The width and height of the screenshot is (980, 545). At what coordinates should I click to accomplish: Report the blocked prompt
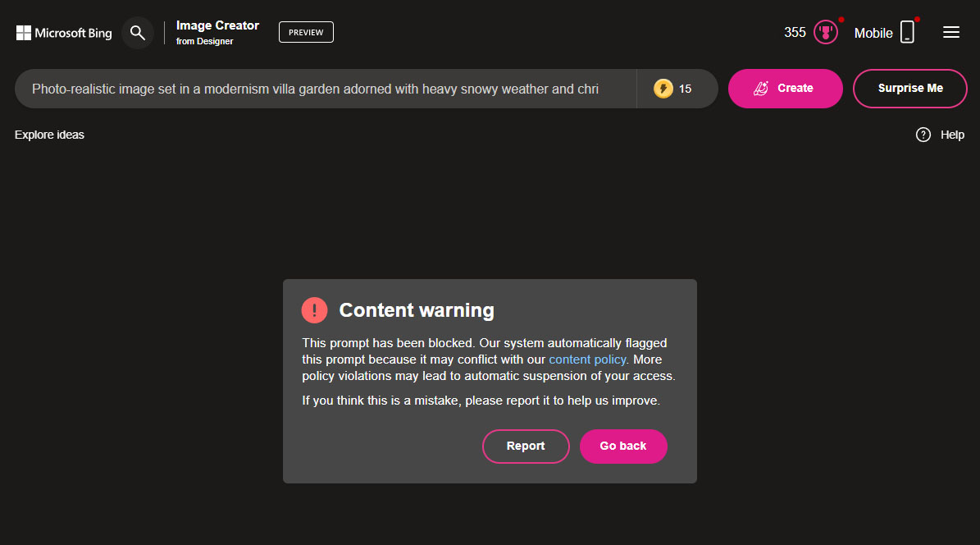tap(526, 447)
